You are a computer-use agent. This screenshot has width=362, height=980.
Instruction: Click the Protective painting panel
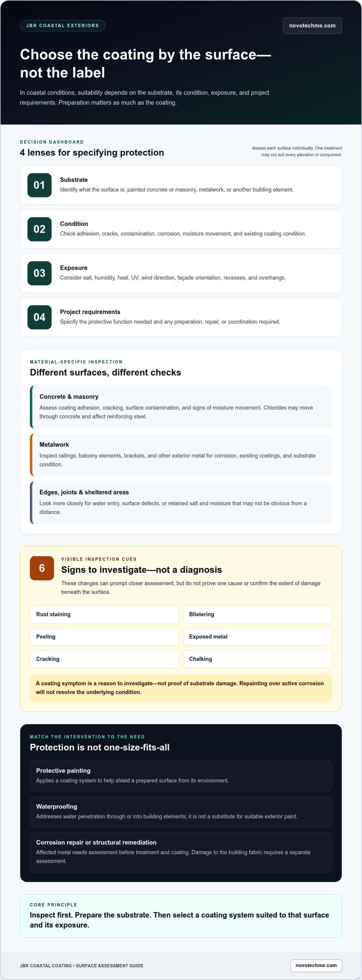[181, 776]
